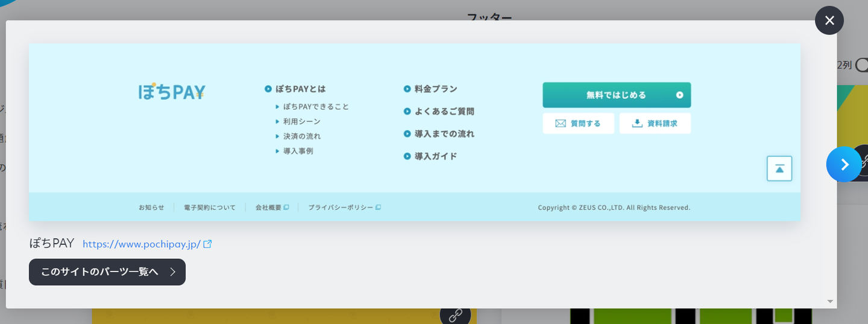The image size is (868, 324).
Task: Click the 資料請求 download button
Action: 655,123
